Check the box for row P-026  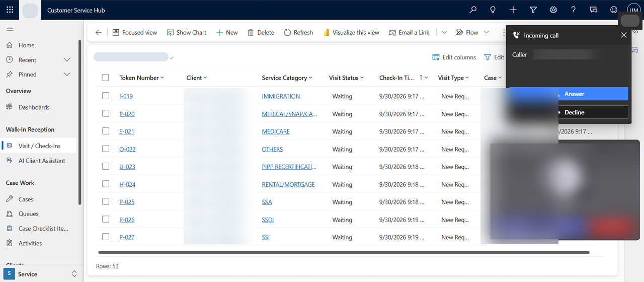pyautogui.click(x=105, y=219)
